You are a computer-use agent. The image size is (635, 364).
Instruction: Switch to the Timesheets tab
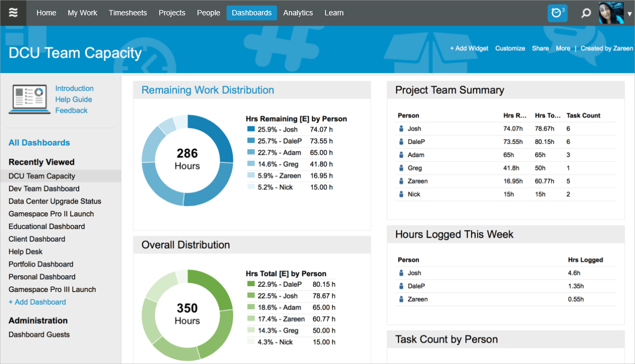click(x=128, y=13)
